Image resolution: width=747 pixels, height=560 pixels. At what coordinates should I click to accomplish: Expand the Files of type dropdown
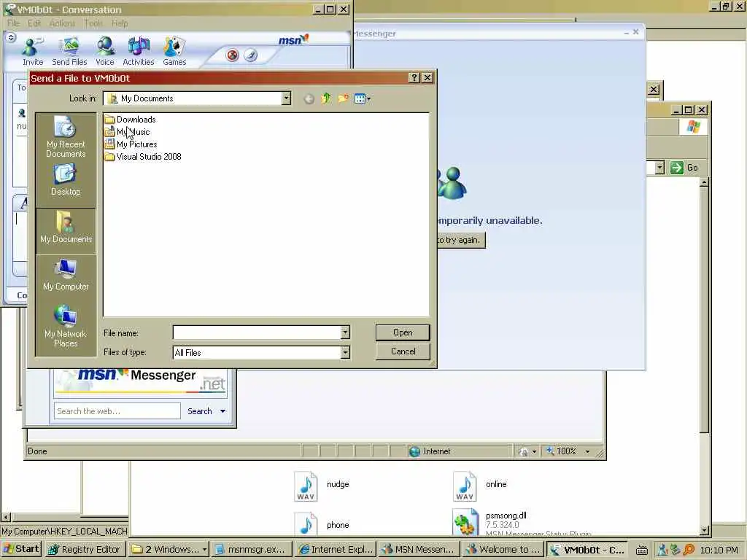tap(345, 352)
